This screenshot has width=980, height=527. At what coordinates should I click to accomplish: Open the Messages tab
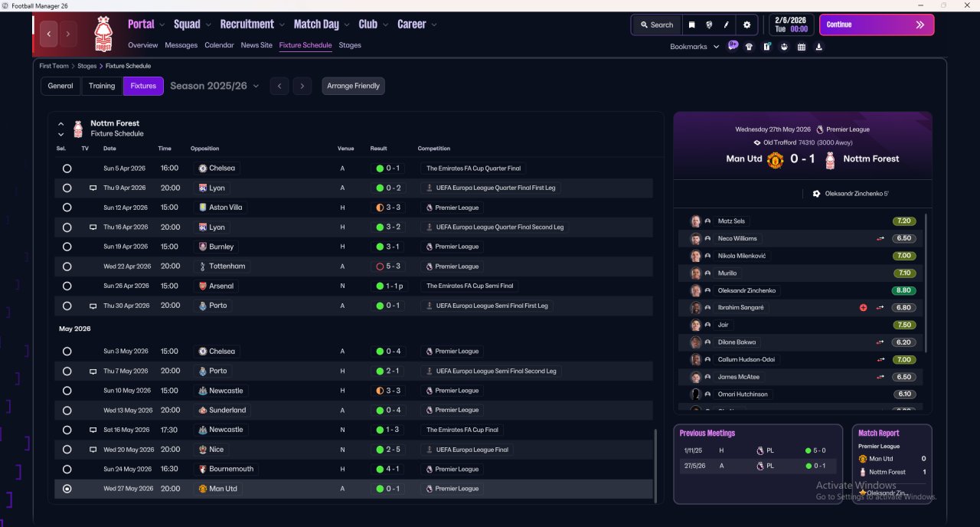181,45
